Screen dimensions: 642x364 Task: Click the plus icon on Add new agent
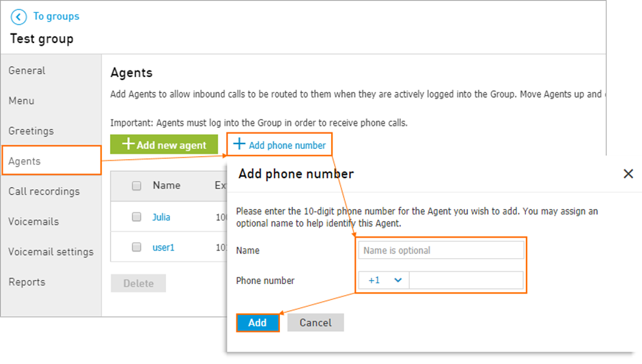point(128,143)
